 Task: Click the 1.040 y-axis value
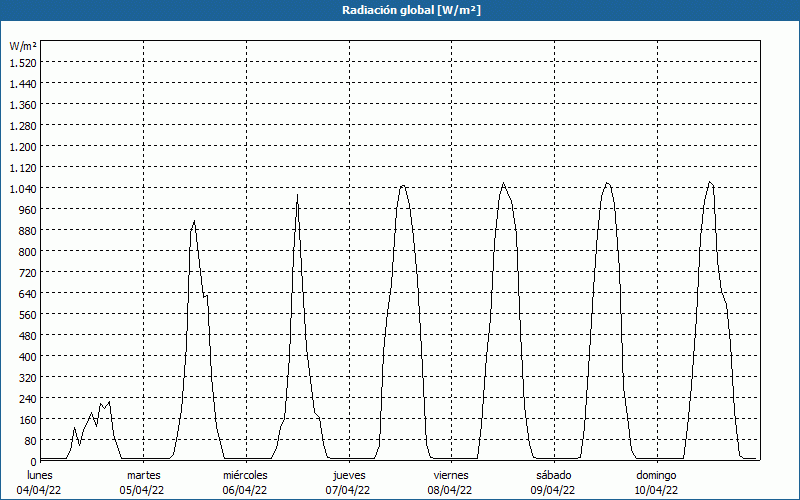23,188
